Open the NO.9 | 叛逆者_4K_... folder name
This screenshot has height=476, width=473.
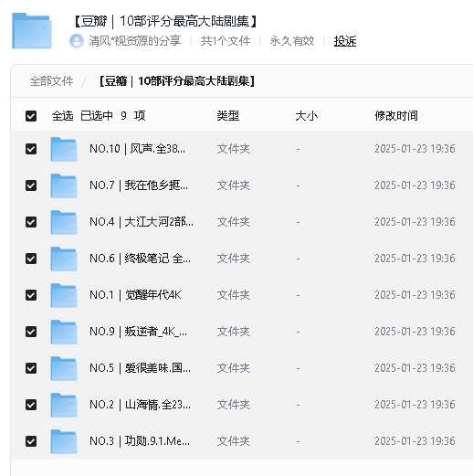coord(138,332)
